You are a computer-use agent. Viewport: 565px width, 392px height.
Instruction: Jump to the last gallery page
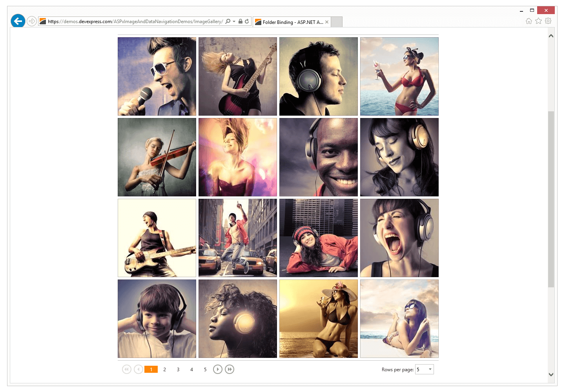[230, 369]
